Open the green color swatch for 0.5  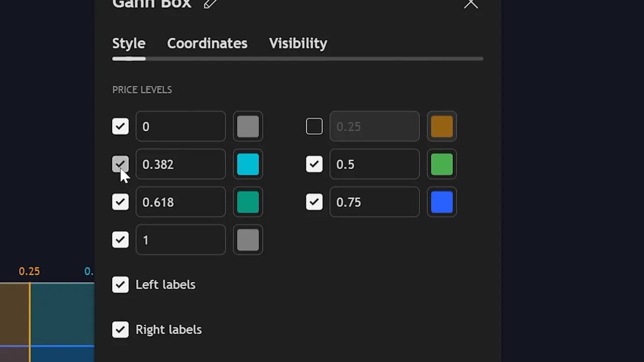coord(442,164)
